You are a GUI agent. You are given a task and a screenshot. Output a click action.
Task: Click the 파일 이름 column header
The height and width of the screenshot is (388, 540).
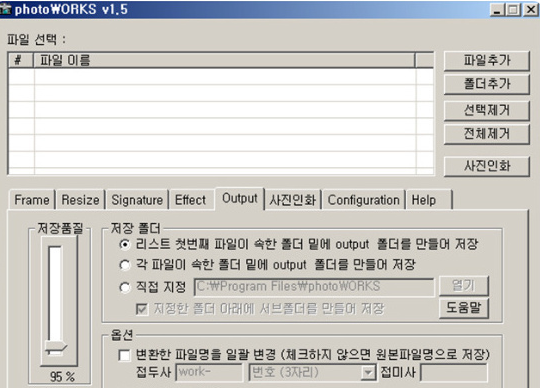(224, 61)
